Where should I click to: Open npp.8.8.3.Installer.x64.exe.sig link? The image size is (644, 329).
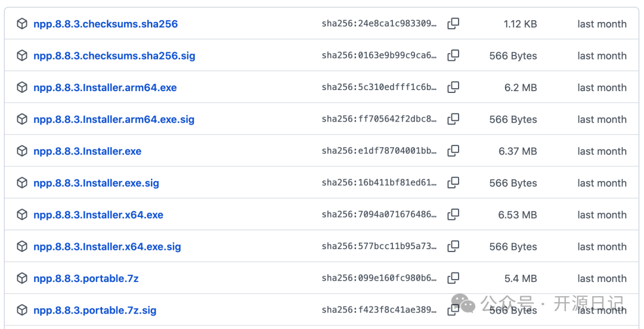[107, 247]
